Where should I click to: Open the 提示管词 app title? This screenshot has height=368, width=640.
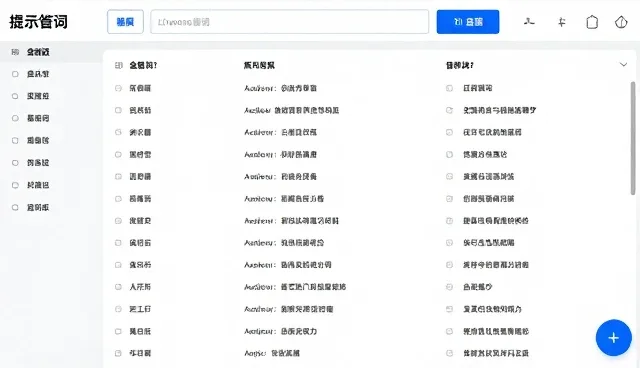pyautogui.click(x=38, y=22)
